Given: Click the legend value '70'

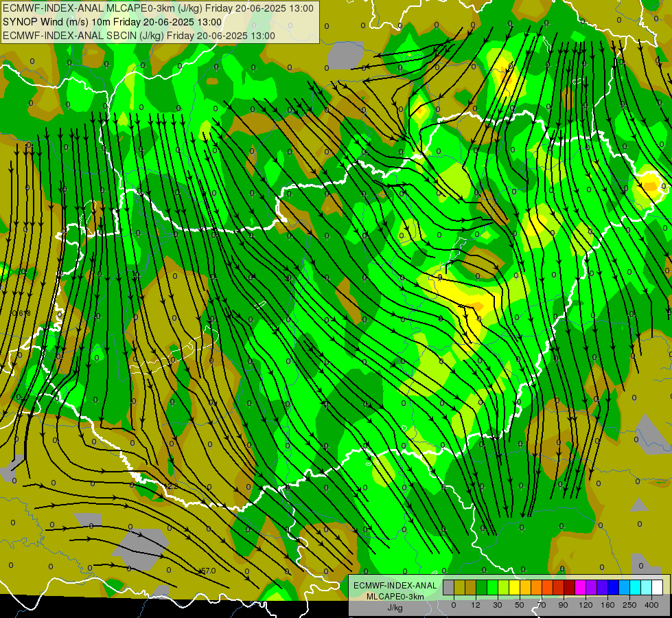Looking at the screenshot, I should 542,605.
